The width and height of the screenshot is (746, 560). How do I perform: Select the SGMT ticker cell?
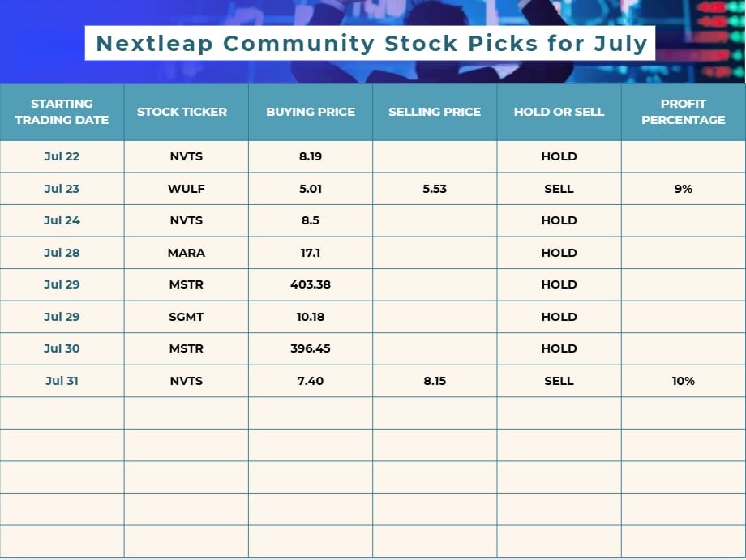pyautogui.click(x=186, y=317)
